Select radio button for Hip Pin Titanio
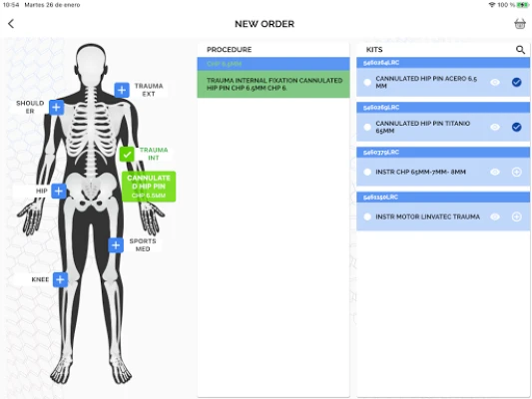 [x=367, y=127]
